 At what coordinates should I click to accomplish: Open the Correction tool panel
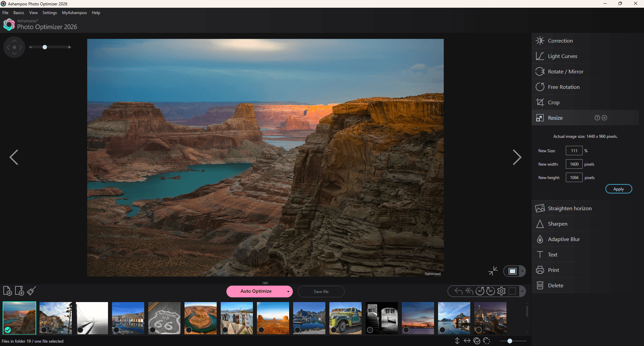tap(585, 41)
